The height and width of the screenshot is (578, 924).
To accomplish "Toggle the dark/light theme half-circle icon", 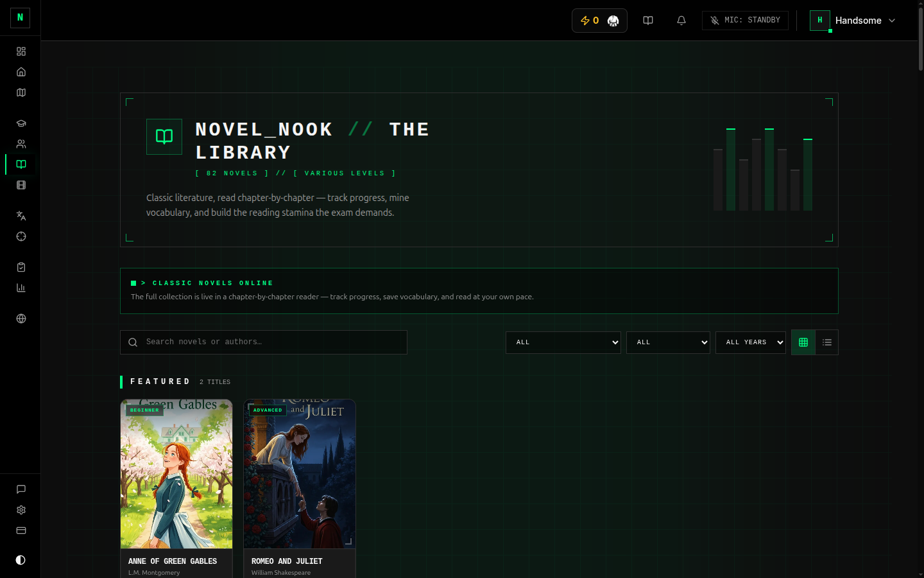I will pyautogui.click(x=21, y=560).
